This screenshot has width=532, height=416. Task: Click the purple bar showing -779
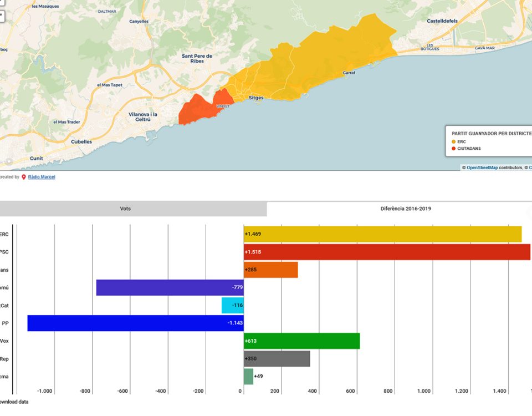point(170,288)
